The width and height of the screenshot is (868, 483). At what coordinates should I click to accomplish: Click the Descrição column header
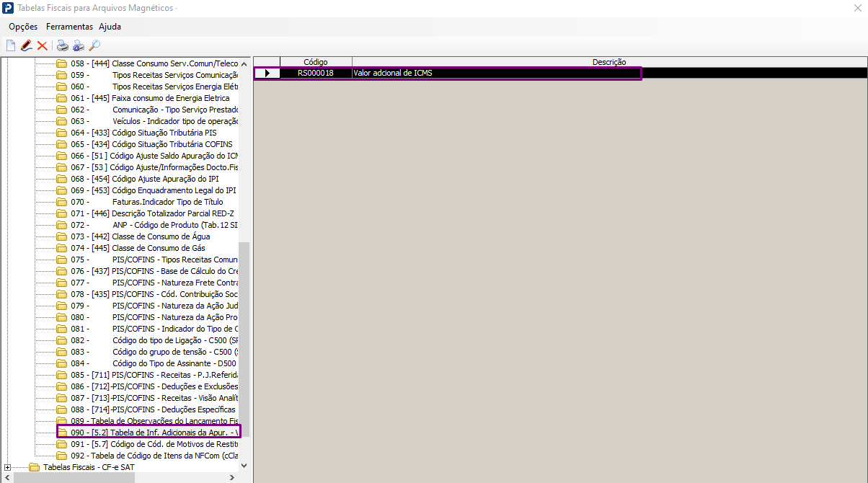tap(609, 62)
